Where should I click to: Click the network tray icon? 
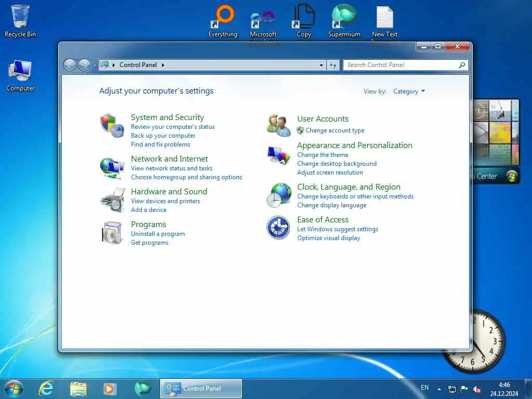[452, 389]
